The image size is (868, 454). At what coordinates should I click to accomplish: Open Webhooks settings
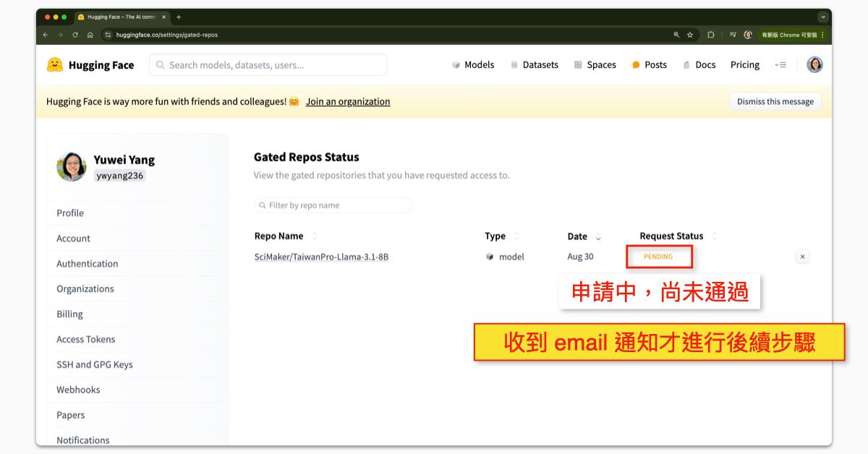78,390
